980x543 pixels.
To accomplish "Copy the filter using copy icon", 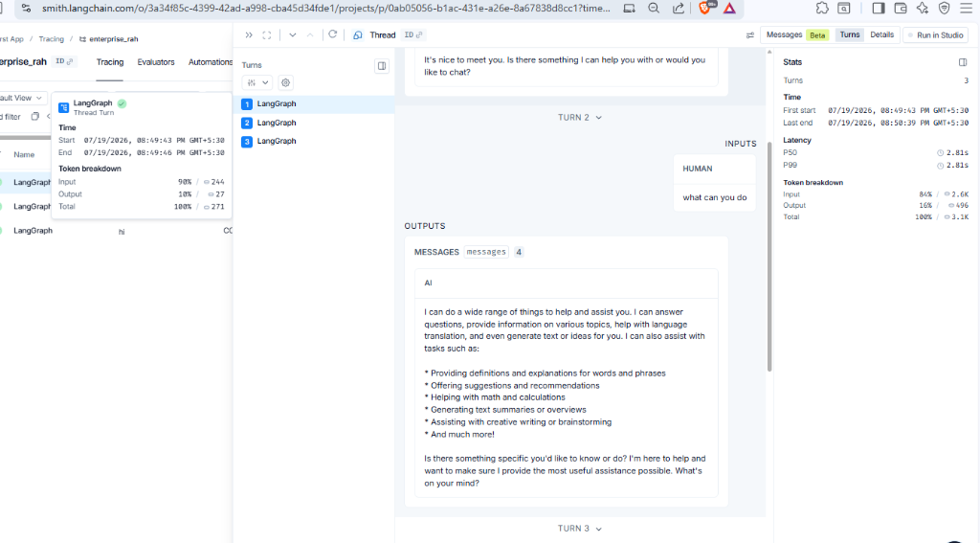I will point(35,117).
